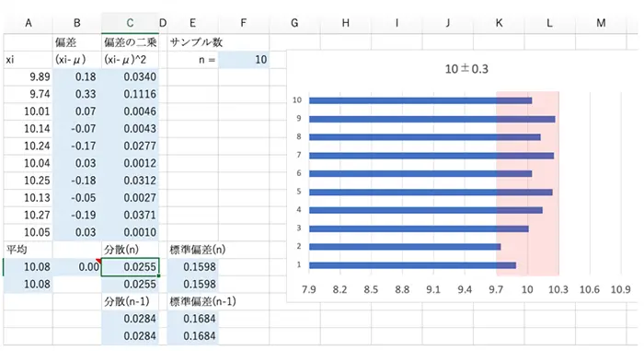This screenshot has width=644, height=351.
Task: Click the cell containing 10.25
Action: click(x=28, y=181)
